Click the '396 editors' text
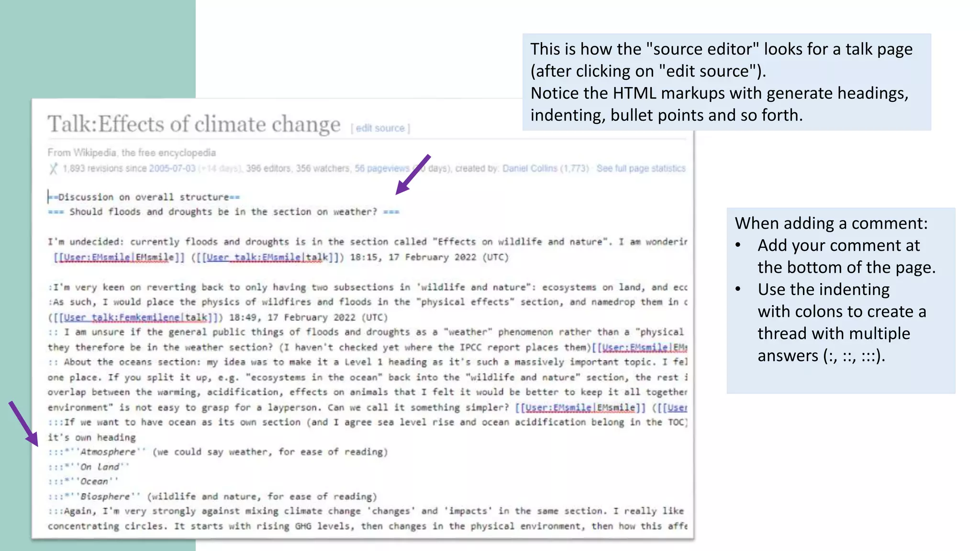 (268, 168)
